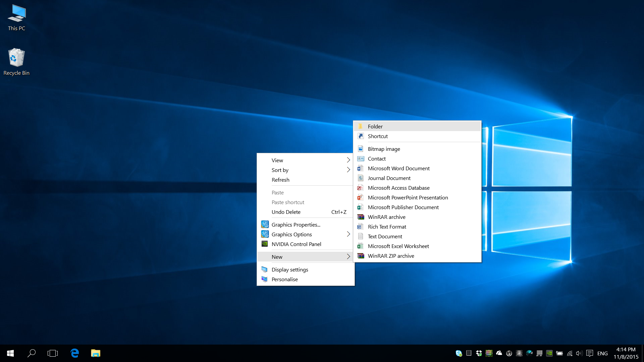Open NVIDIA Control Panel entry
The width and height of the screenshot is (644, 362).
[305, 244]
